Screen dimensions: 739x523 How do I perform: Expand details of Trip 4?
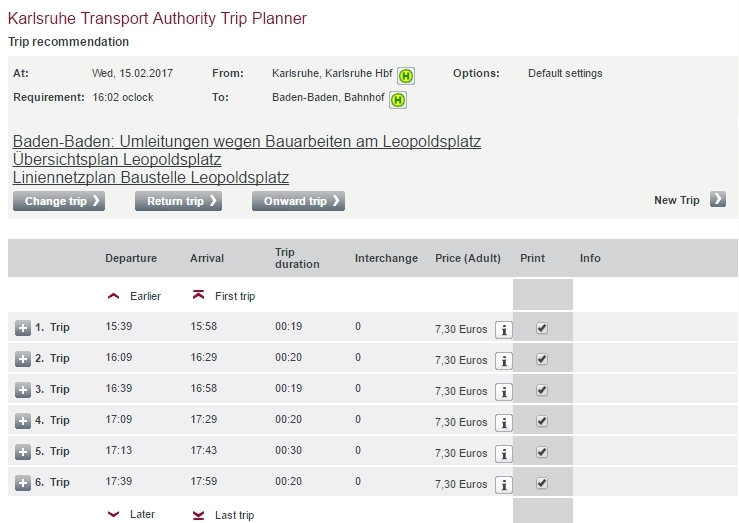click(23, 421)
